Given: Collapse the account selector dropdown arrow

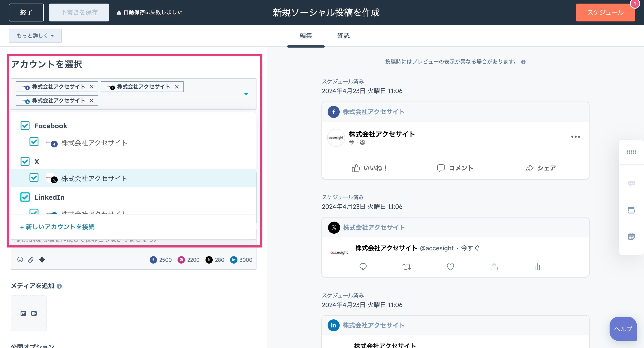Looking at the screenshot, I should 246,94.
